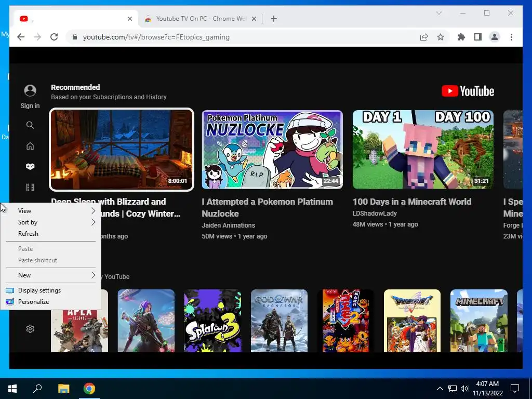Open Windows taskbar search

[37, 389]
